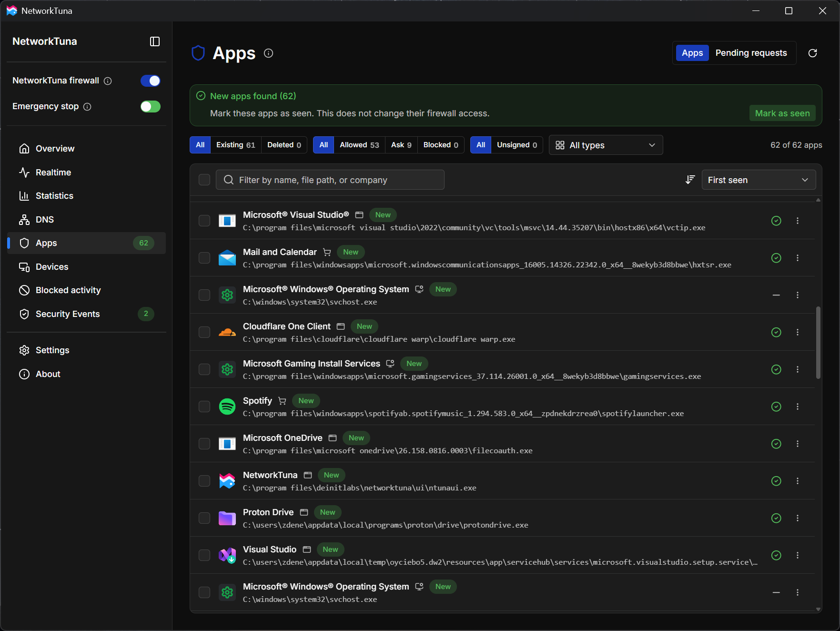This screenshot has height=631, width=840.
Task: Check the Spotify row checkbox
Action: pos(204,407)
